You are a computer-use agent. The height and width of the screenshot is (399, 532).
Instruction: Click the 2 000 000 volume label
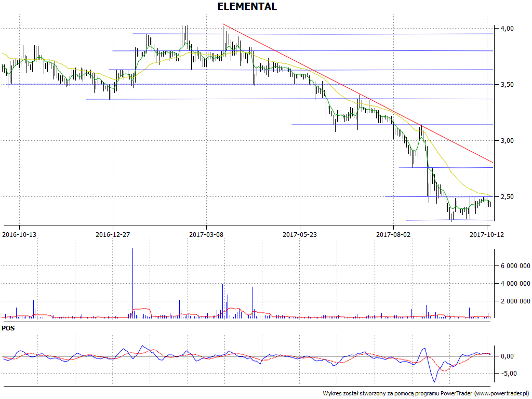515,301
